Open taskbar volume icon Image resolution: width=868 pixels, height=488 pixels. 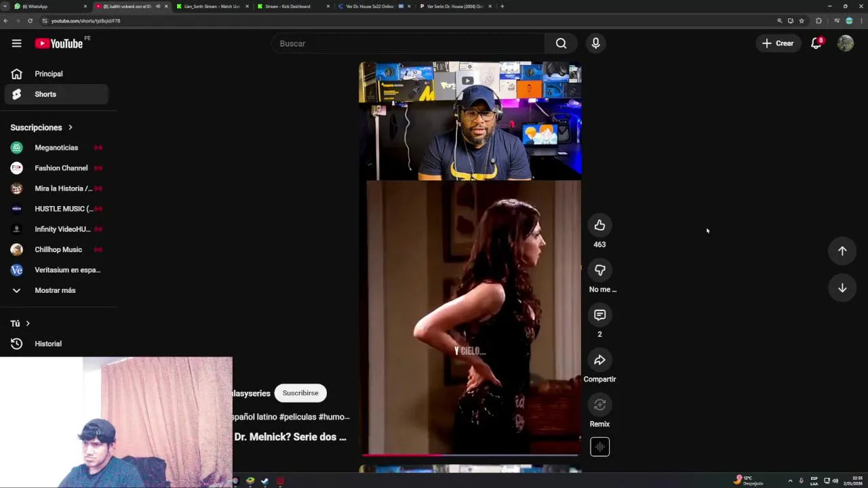(x=835, y=481)
